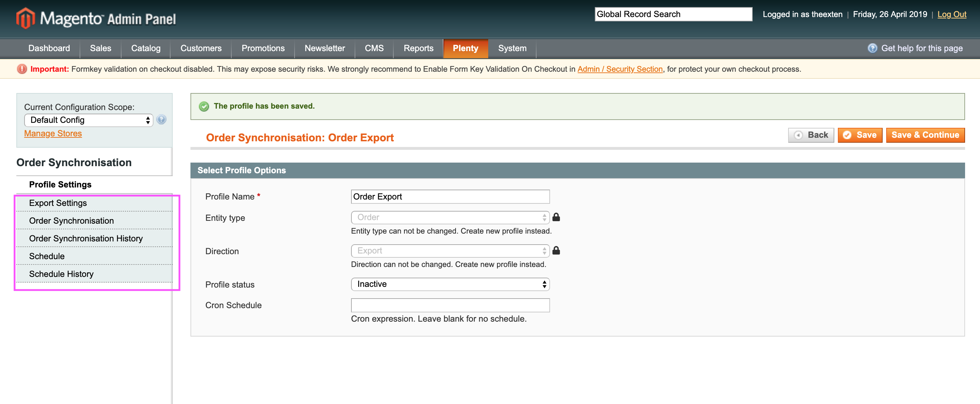
Task: Click the Global Record Search field
Action: click(x=673, y=14)
